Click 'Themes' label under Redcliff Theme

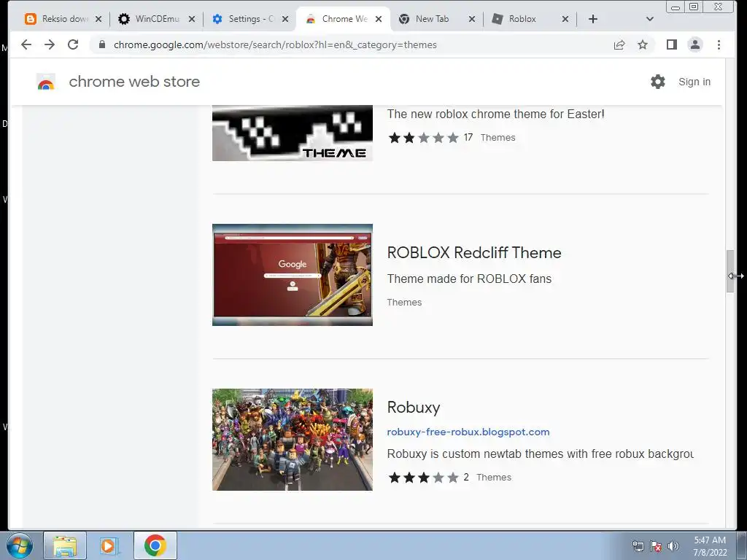(404, 303)
